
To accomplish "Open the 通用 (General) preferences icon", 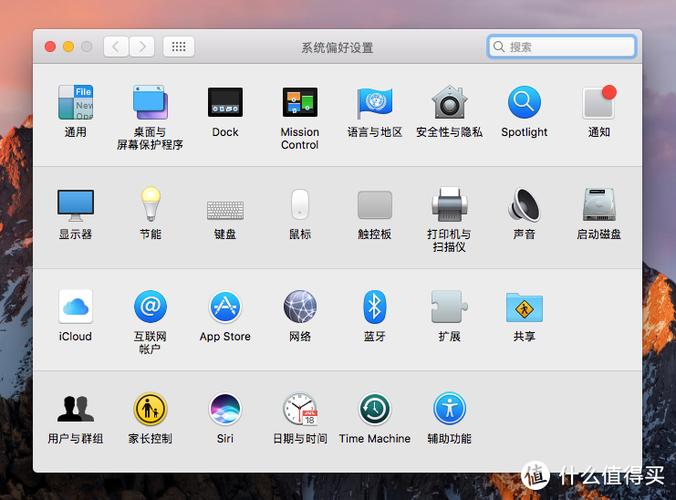I will (x=75, y=102).
